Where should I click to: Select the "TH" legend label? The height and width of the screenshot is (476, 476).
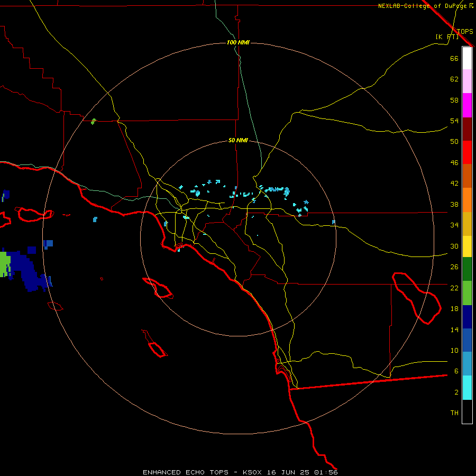454,413
